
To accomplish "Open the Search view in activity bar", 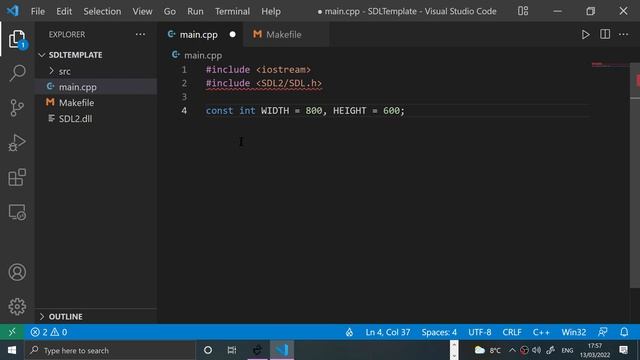I will click(17, 73).
